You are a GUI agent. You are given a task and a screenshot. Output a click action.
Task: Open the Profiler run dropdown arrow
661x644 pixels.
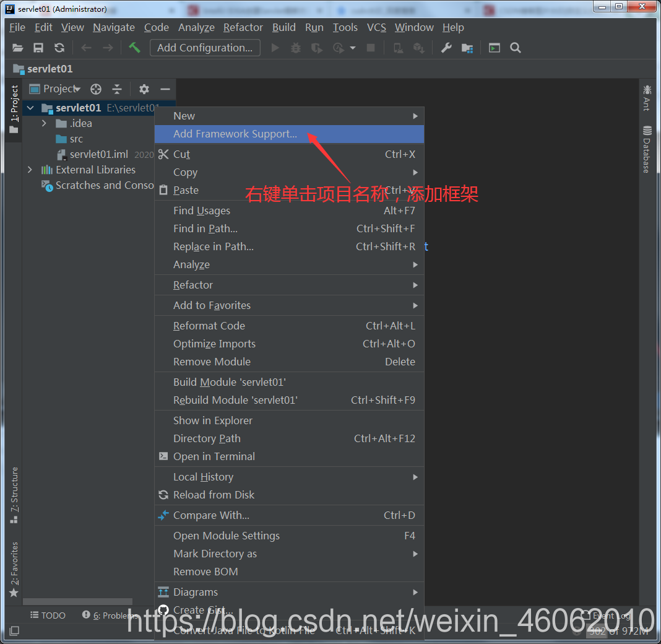click(353, 48)
